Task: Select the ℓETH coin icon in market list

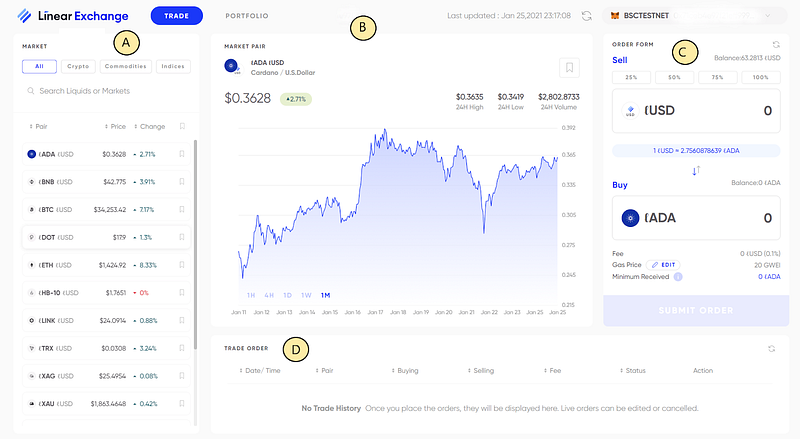Action: coord(32,265)
